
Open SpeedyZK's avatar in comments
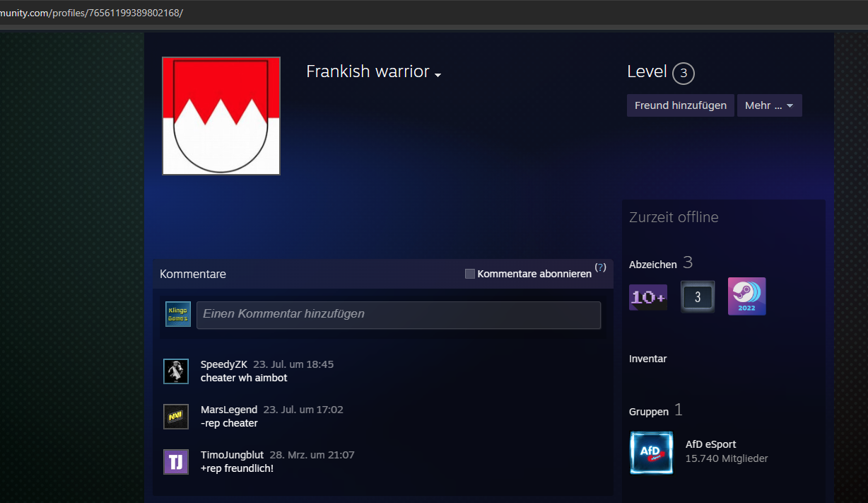tap(176, 371)
